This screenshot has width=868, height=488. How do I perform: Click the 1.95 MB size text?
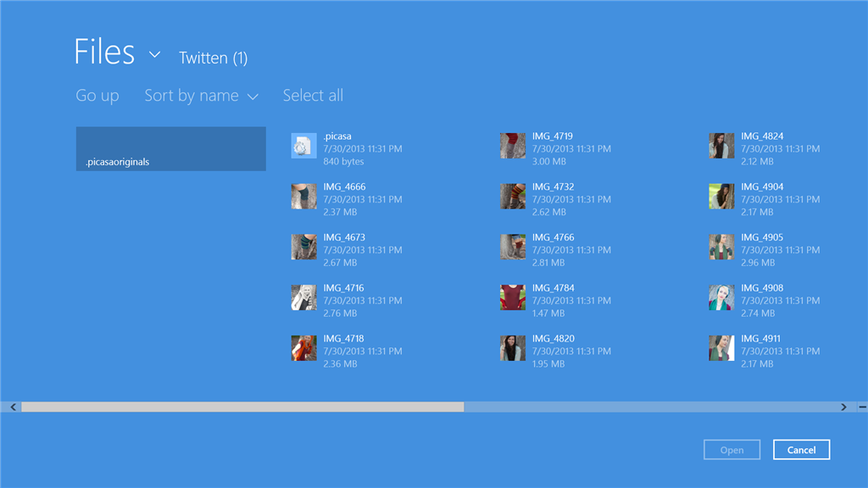(548, 364)
